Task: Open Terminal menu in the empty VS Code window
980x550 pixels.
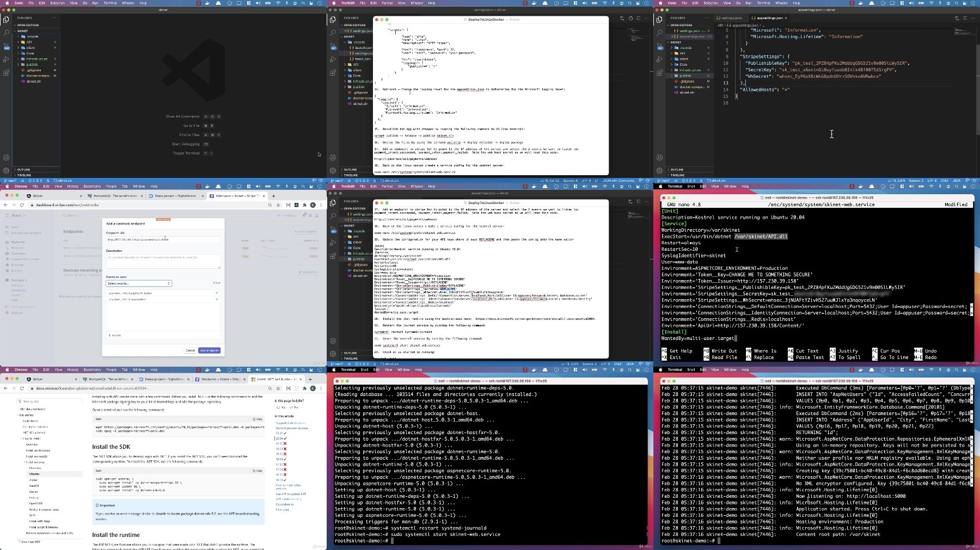Action: click(110, 3)
